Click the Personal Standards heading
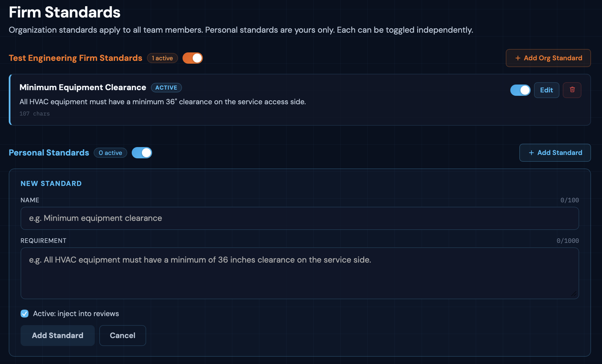Screen dimensions: 602x364 [49, 153]
